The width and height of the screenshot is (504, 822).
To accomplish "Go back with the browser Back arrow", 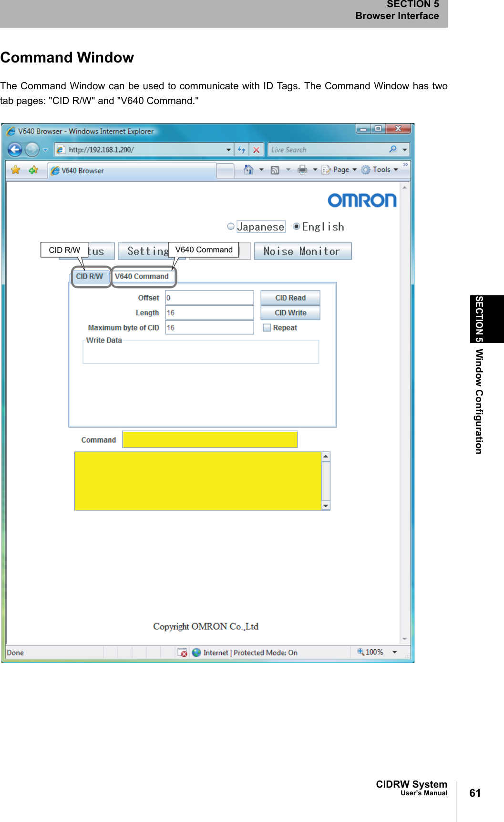I will (x=15, y=150).
